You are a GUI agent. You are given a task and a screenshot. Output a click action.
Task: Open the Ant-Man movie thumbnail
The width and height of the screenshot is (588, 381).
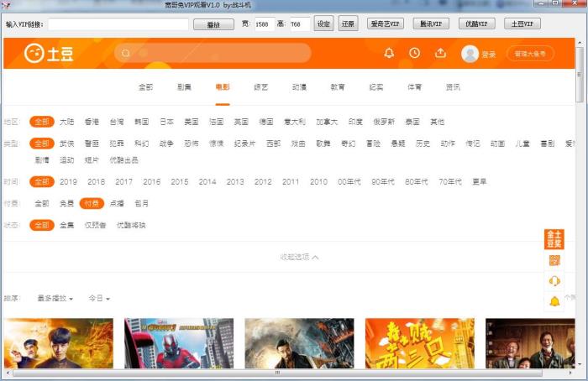click(x=179, y=343)
